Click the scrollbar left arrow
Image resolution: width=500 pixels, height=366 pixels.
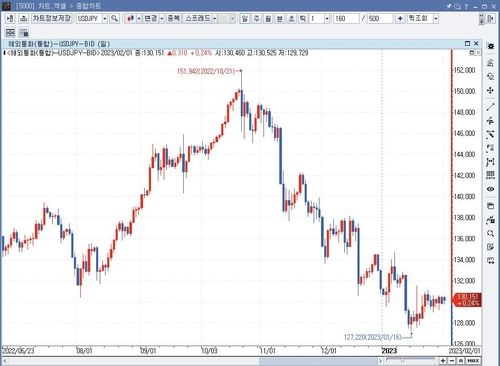[5, 361]
